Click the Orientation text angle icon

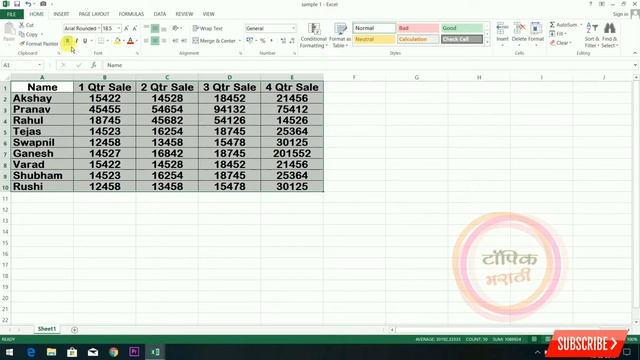[x=176, y=28]
